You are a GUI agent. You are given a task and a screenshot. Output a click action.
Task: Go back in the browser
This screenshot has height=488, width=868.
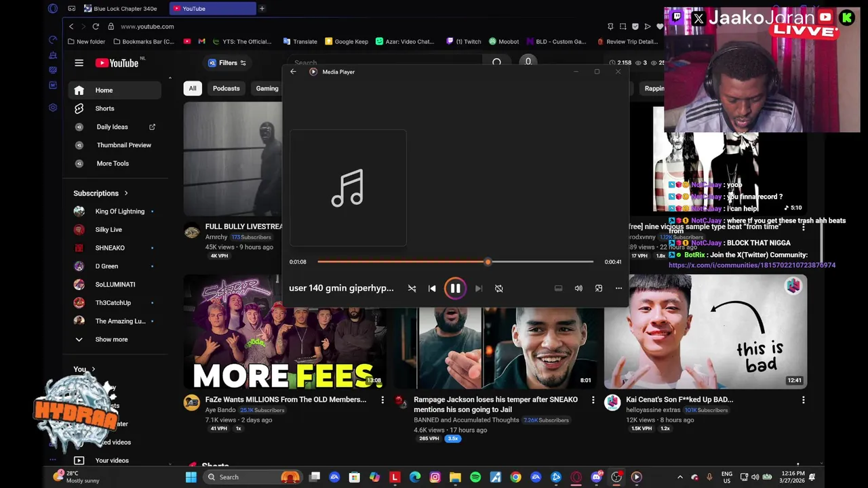pyautogui.click(x=71, y=26)
